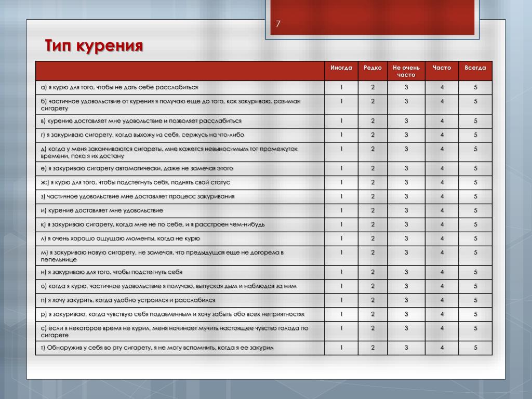Choose score 3 in row ж)

[x=406, y=182]
